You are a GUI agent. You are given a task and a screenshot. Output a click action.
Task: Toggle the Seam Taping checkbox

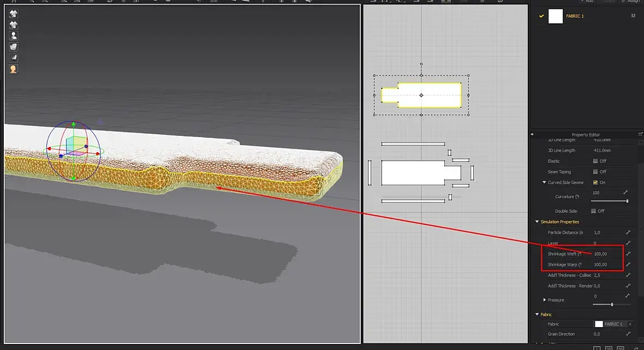pos(595,171)
